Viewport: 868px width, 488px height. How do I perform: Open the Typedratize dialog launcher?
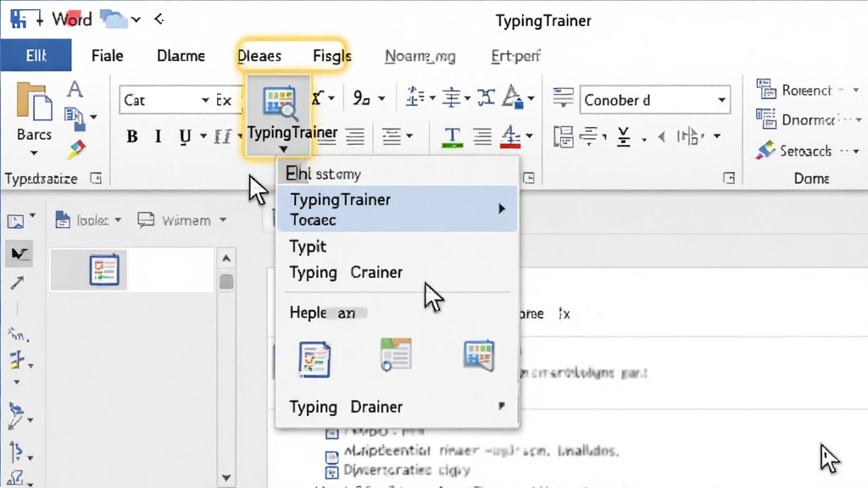coord(96,179)
